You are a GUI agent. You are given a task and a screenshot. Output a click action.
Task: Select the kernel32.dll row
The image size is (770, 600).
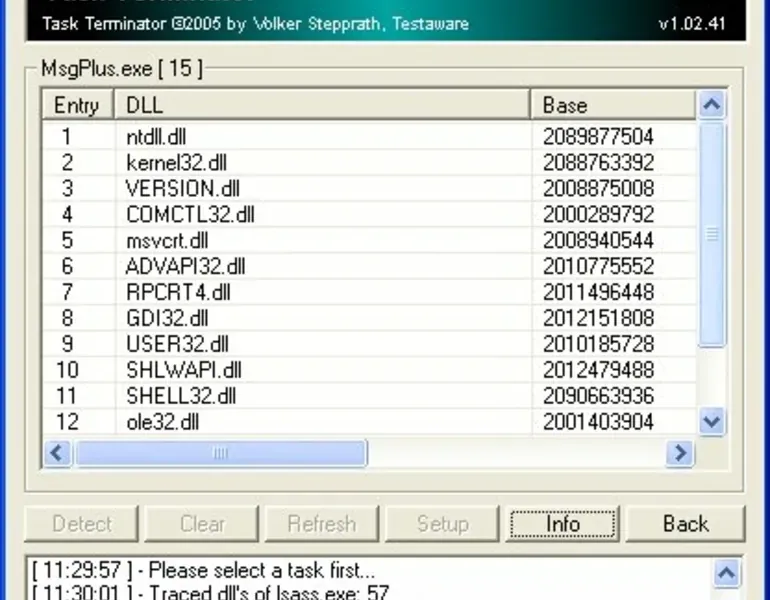tap(369, 163)
